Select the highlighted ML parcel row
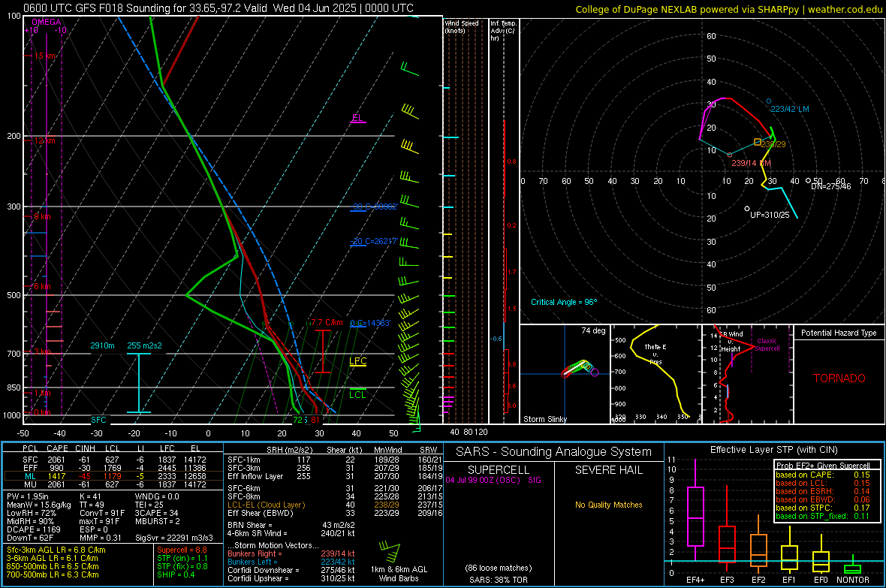The width and height of the screenshot is (886, 588). coord(113,477)
